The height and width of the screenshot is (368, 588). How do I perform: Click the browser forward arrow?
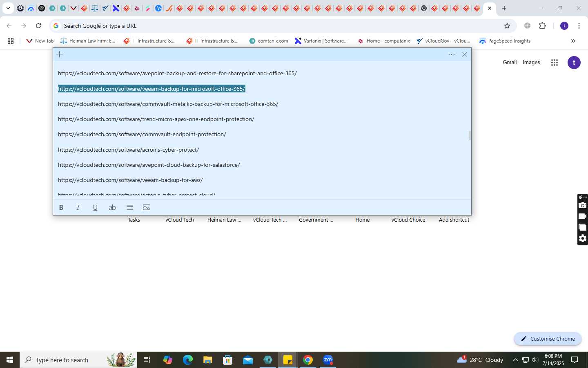[x=24, y=26]
